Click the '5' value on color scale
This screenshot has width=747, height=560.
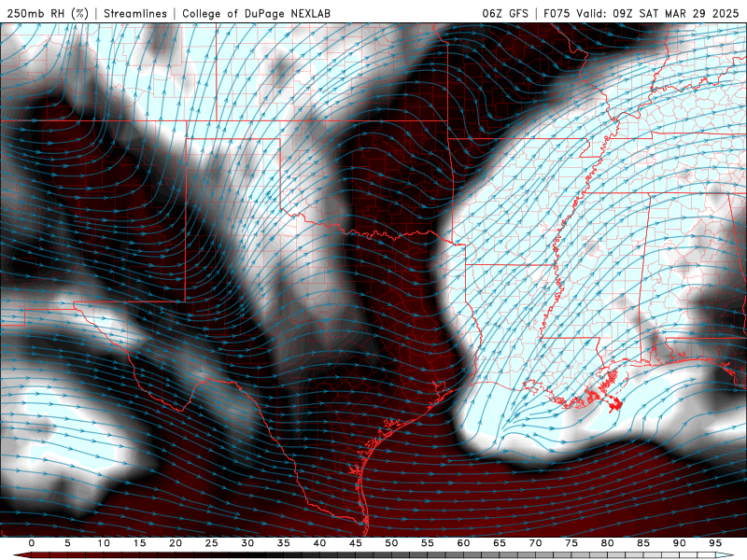(x=67, y=543)
